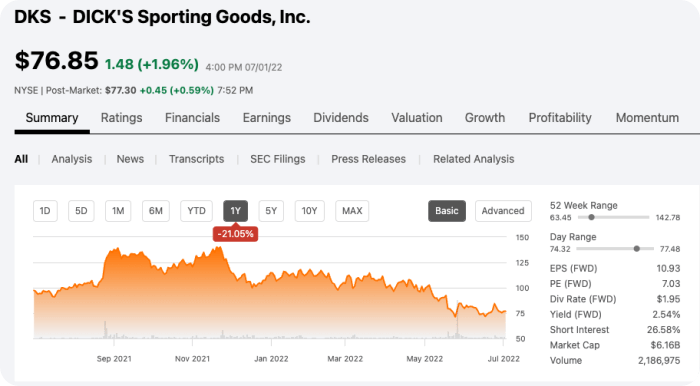The width and height of the screenshot is (700, 386).
Task: Set chart range to 6M
Action: (x=155, y=211)
